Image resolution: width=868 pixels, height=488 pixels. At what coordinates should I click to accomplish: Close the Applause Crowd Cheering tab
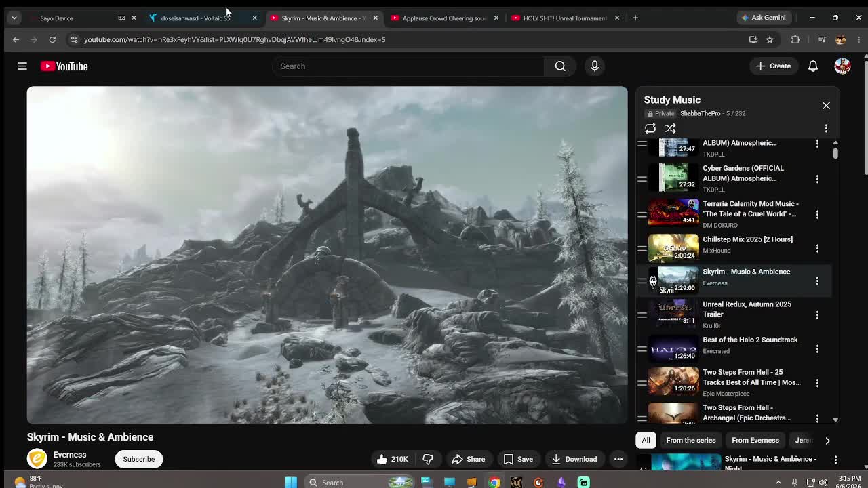[496, 18]
